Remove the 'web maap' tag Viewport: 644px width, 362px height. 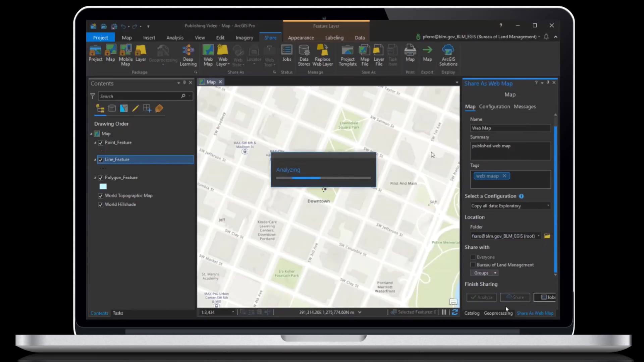click(x=504, y=176)
